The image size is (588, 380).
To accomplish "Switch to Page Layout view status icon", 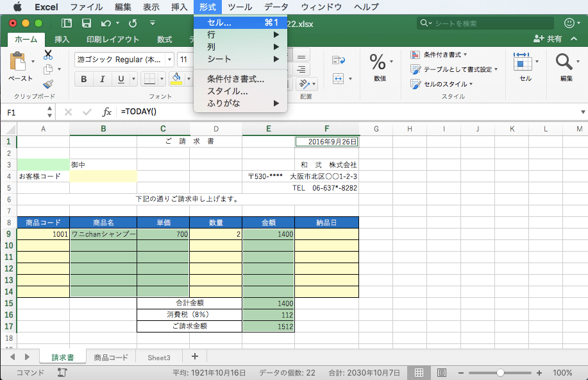I will click(442, 372).
